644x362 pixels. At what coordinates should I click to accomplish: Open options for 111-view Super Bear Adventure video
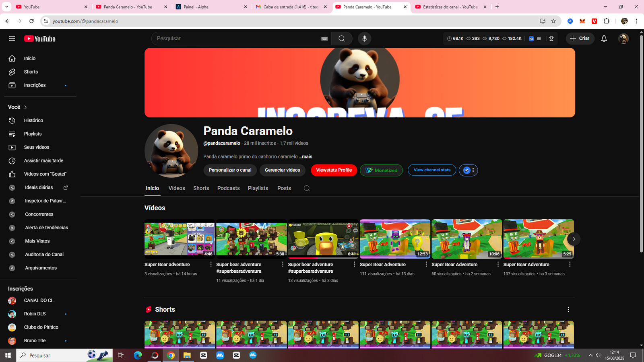[x=426, y=264]
